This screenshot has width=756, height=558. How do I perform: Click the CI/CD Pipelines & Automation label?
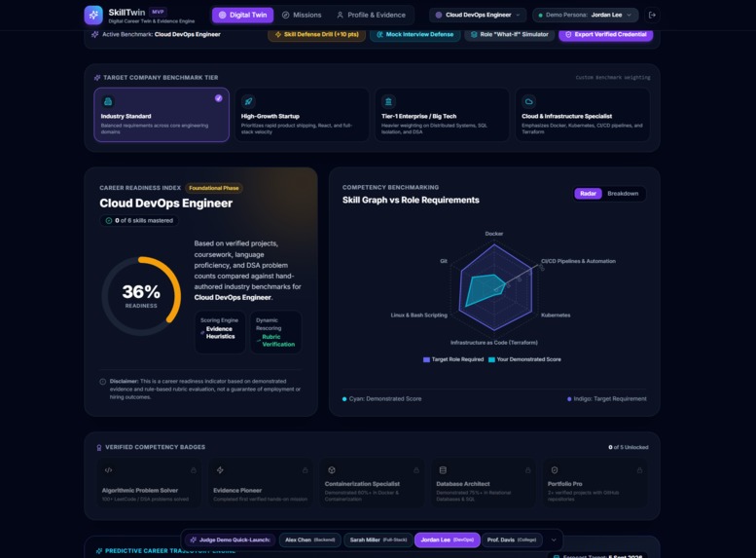click(578, 261)
